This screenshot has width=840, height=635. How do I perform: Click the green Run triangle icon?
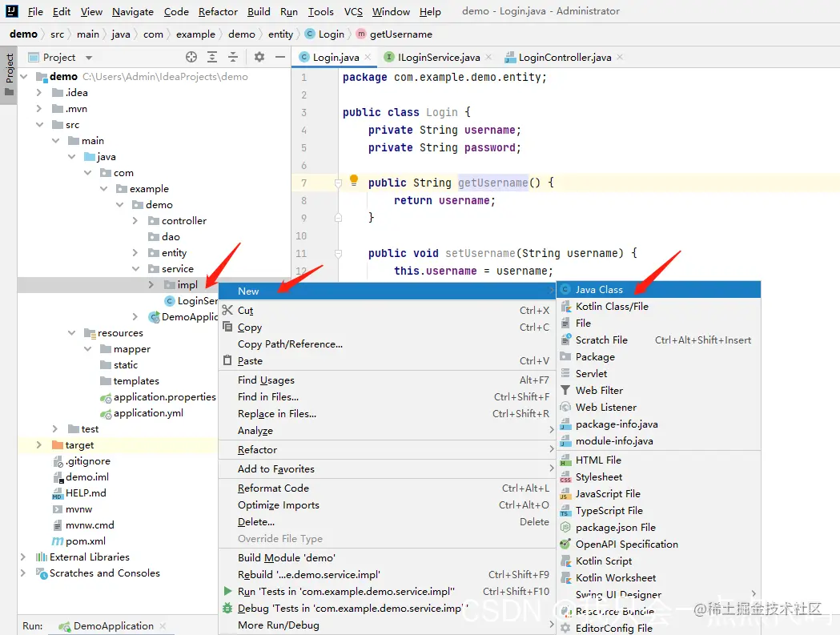(x=227, y=591)
